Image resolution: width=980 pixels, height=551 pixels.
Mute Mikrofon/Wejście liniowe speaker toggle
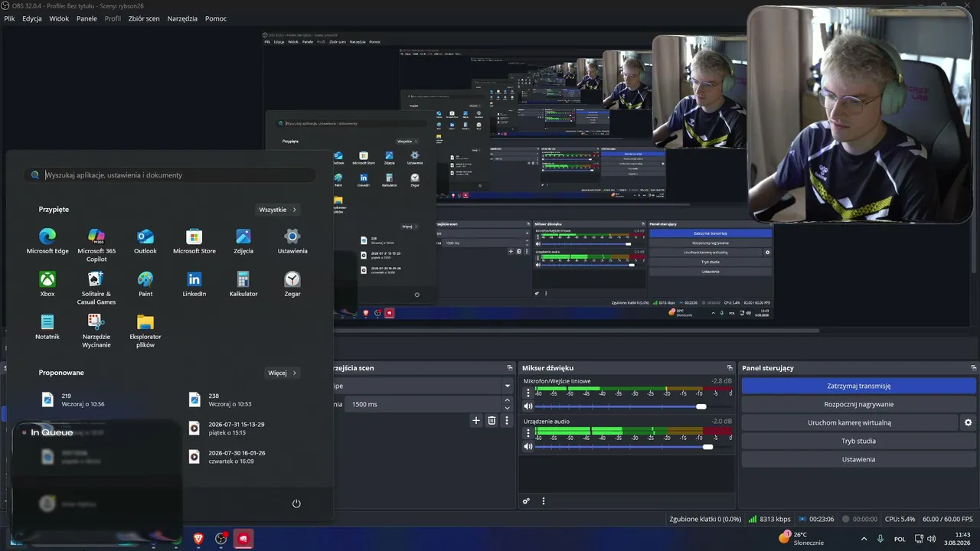(528, 406)
